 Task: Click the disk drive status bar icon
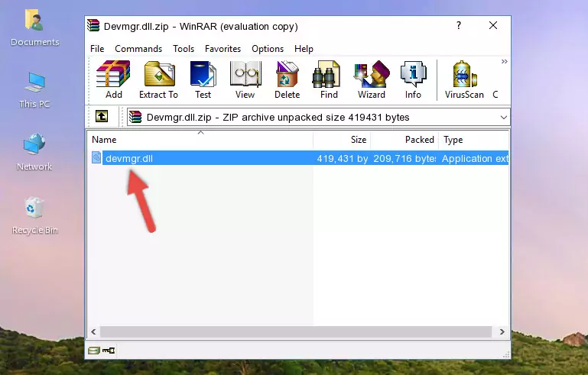pos(94,351)
